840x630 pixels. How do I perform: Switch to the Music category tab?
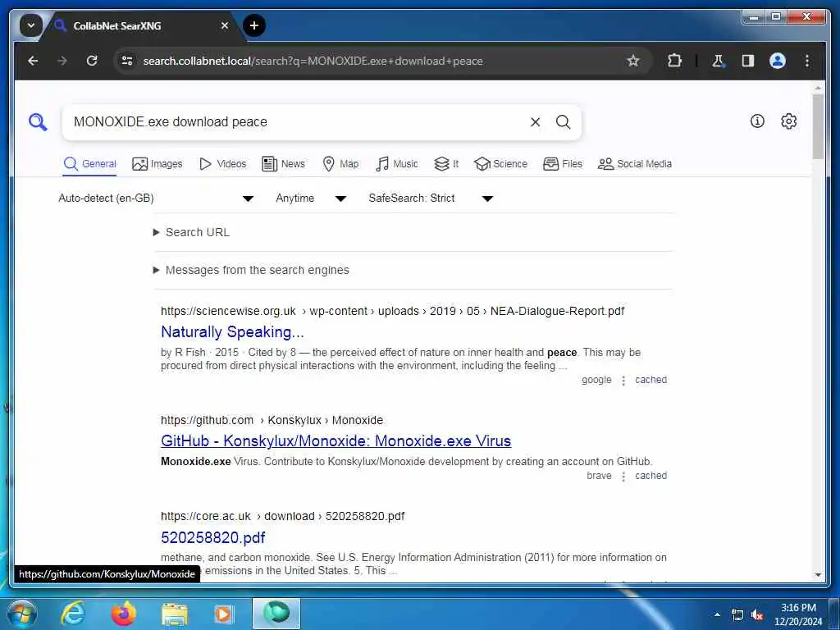click(x=397, y=164)
